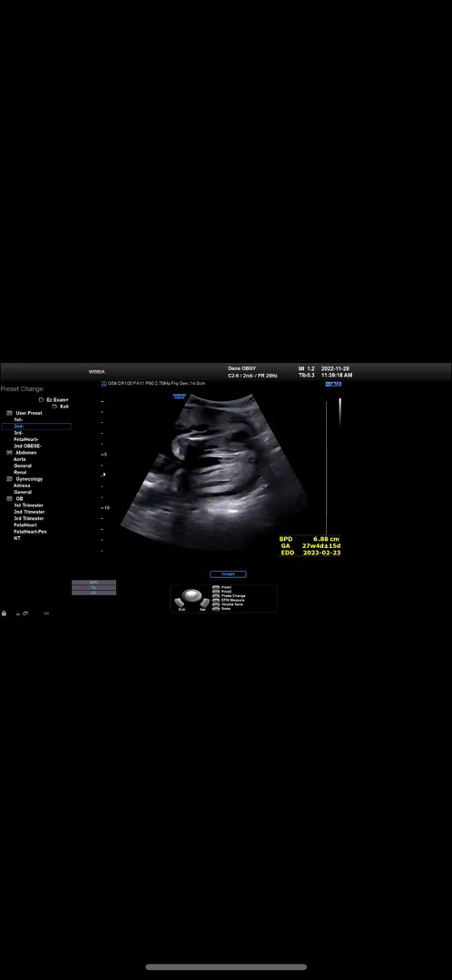Screen dimensions: 452x980
Task: Open the Ez Exam+ option
Action: [57, 400]
